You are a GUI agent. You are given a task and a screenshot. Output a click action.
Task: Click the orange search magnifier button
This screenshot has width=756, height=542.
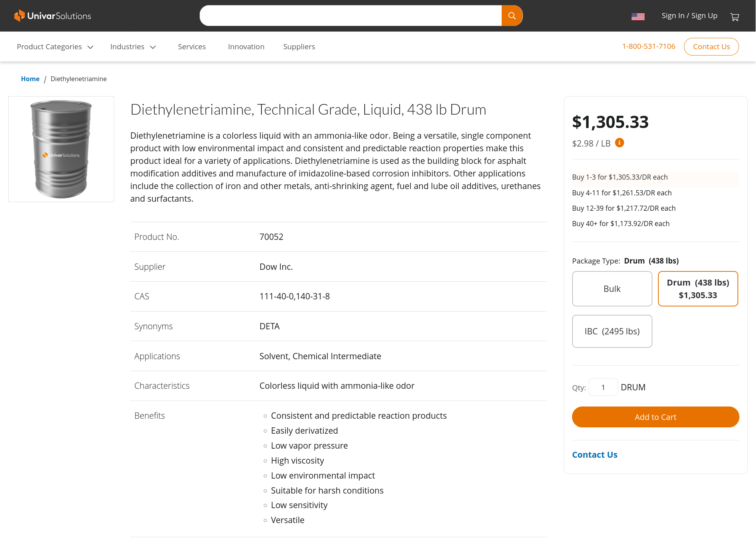(512, 16)
